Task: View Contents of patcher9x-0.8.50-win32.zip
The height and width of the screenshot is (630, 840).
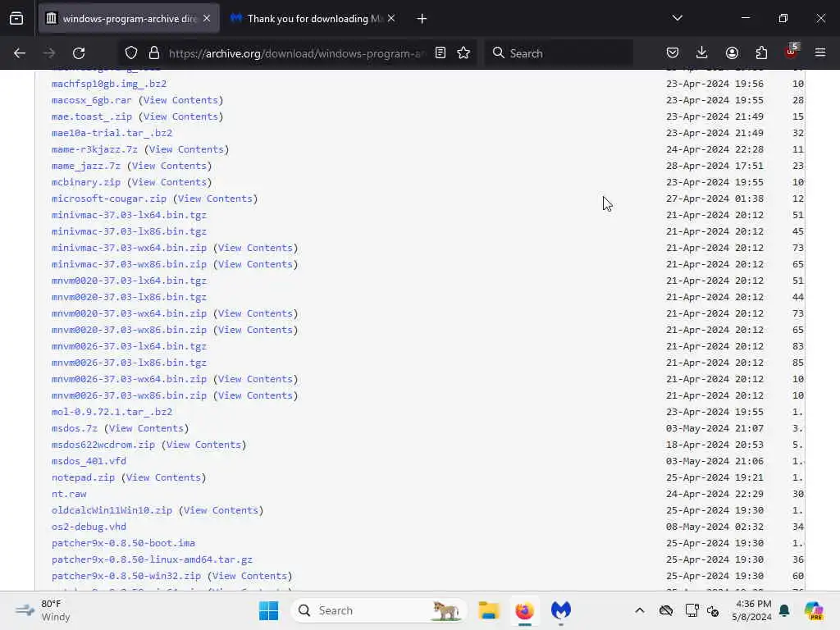Action: click(x=249, y=576)
